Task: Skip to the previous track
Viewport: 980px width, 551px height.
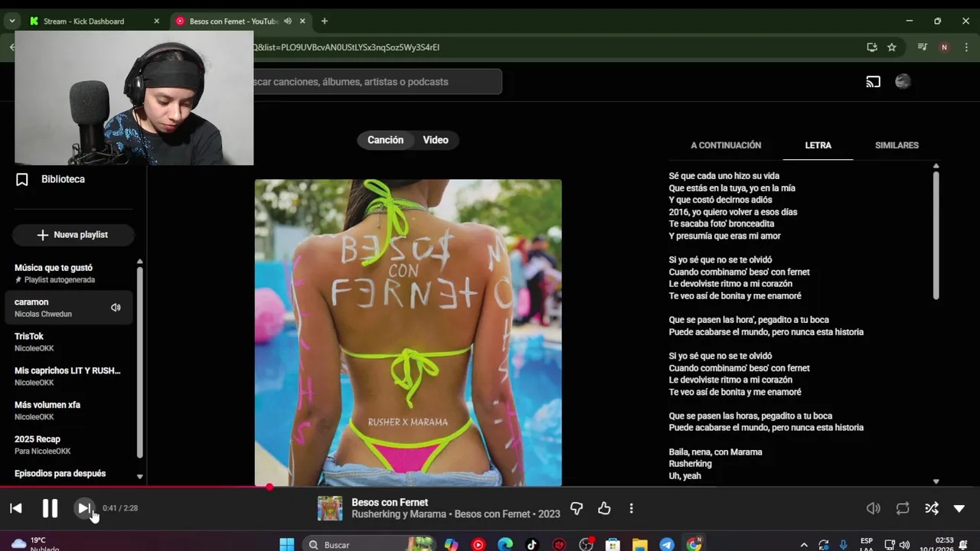Action: 16,508
